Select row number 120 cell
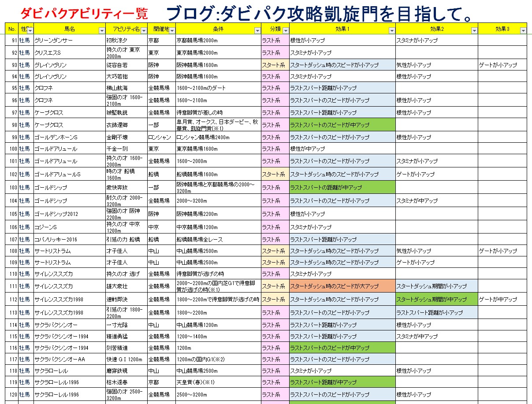Image resolution: width=532 pixels, height=404 pixels. click(12, 394)
